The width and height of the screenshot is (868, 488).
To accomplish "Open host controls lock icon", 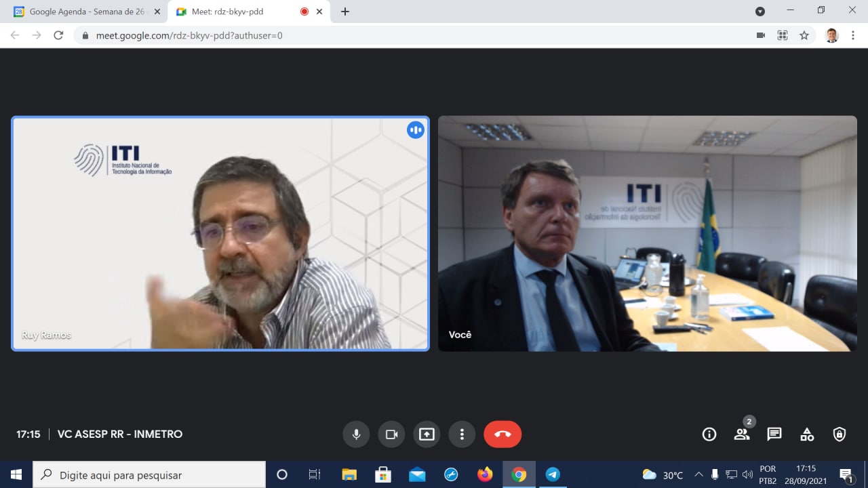I will (x=840, y=434).
